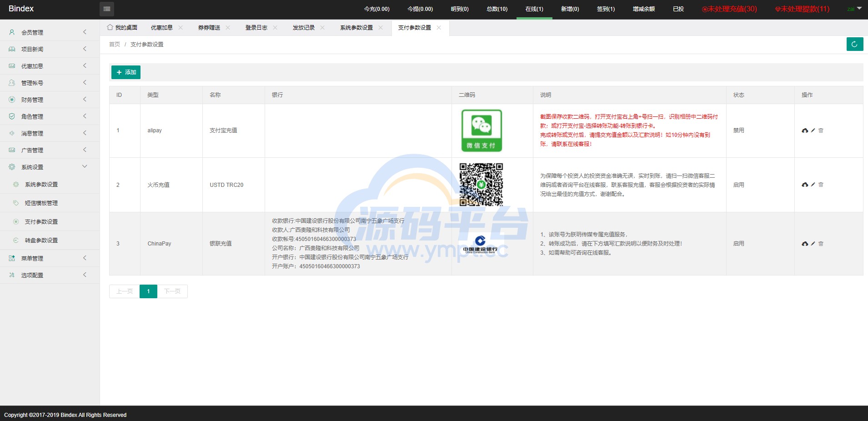Click the 财务管理 yen icon in sidebar
The width and height of the screenshot is (868, 421).
coord(12,100)
